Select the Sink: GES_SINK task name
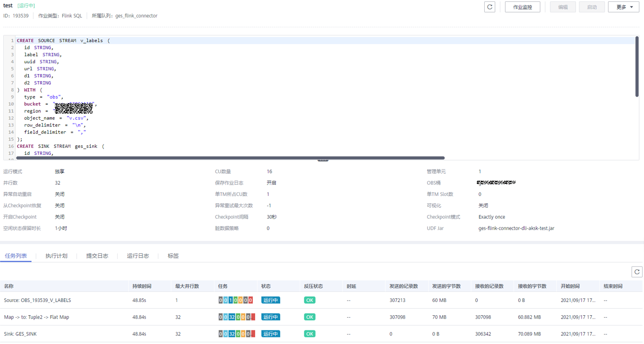The image size is (644, 344). coord(20,334)
